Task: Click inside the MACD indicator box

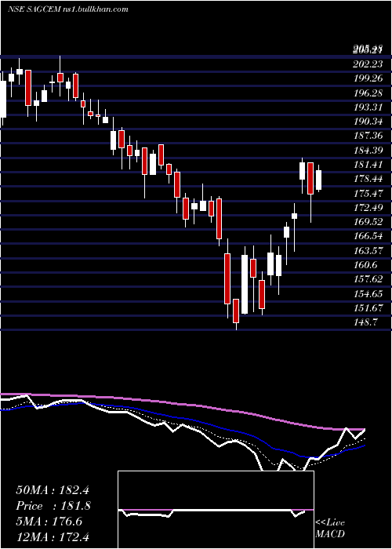Action: (x=216, y=510)
